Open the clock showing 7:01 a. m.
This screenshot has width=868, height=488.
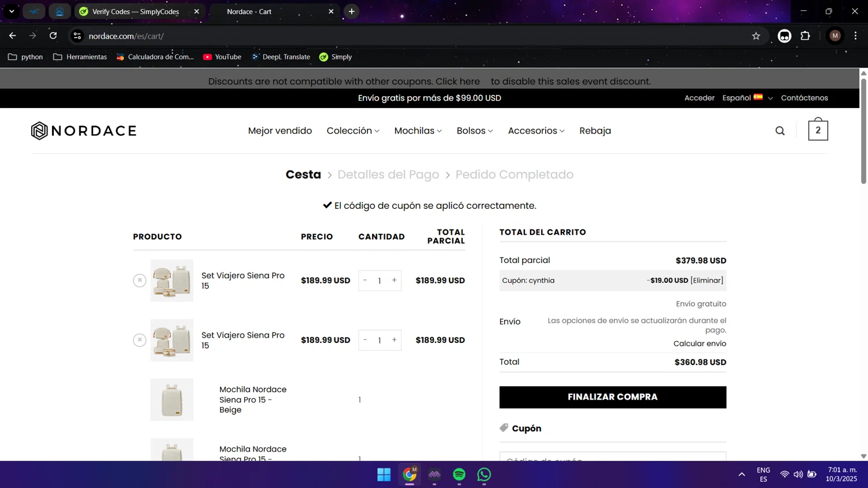pyautogui.click(x=841, y=475)
